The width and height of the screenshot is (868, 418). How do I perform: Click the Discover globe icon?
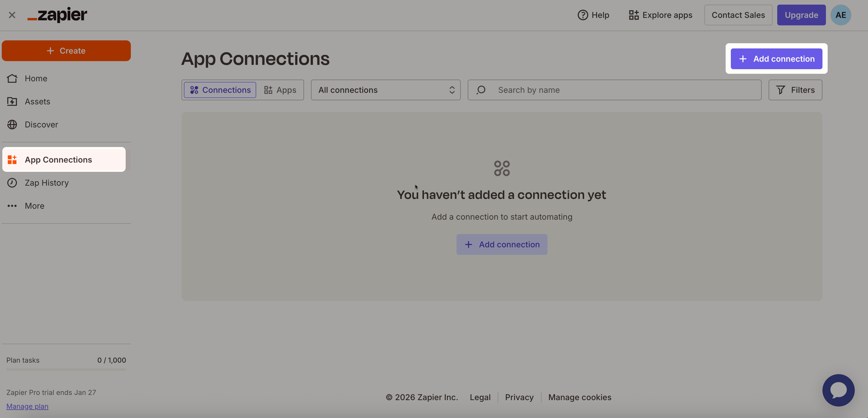pos(12,124)
